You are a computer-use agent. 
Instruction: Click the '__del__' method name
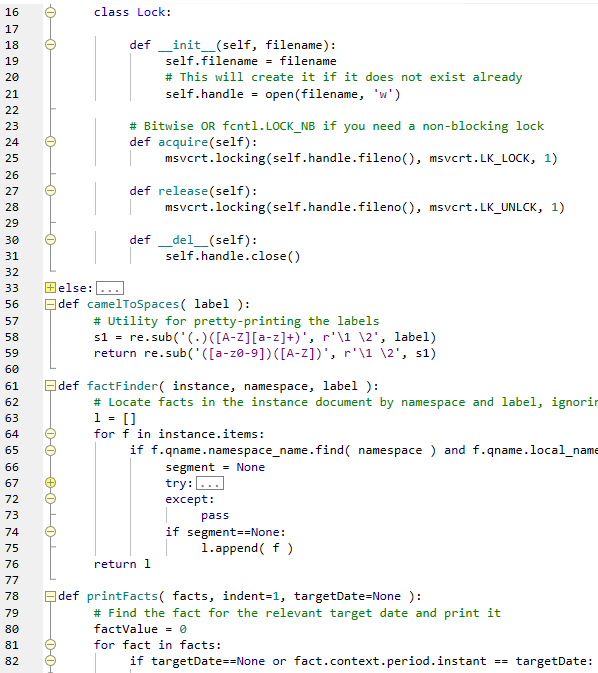183,240
